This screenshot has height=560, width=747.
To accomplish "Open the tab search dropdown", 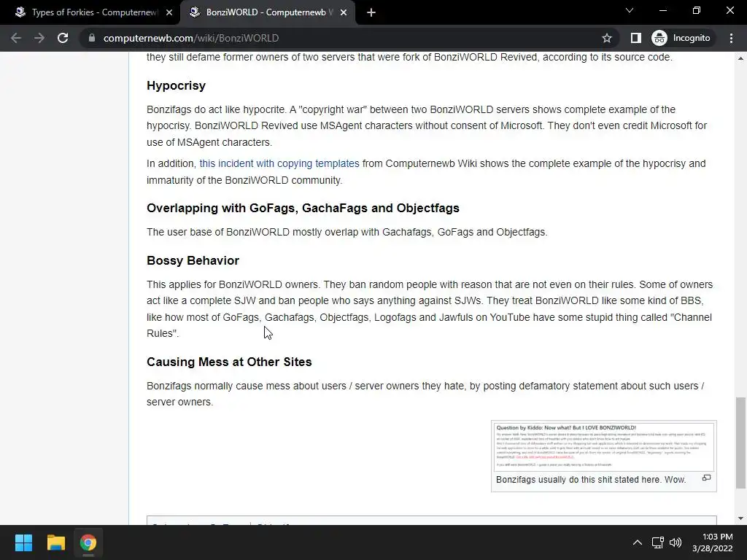I will (630, 10).
